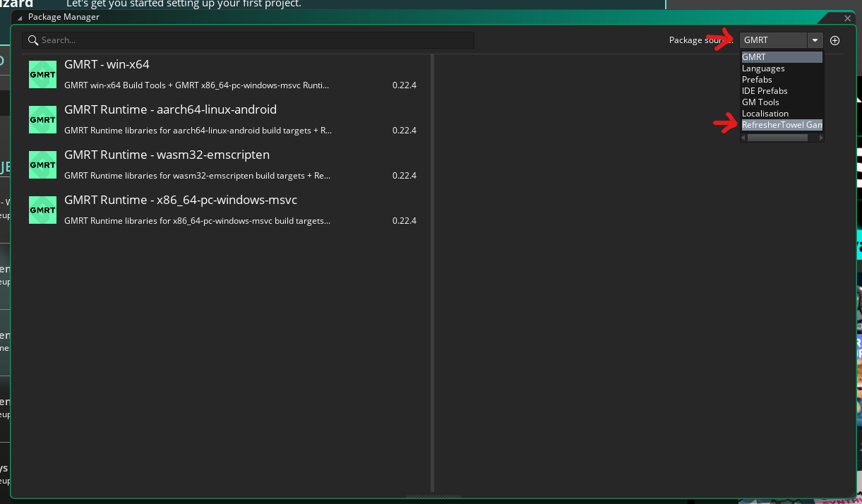
Task: Collapse Package Manager using title triangle
Action: [x=20, y=17]
